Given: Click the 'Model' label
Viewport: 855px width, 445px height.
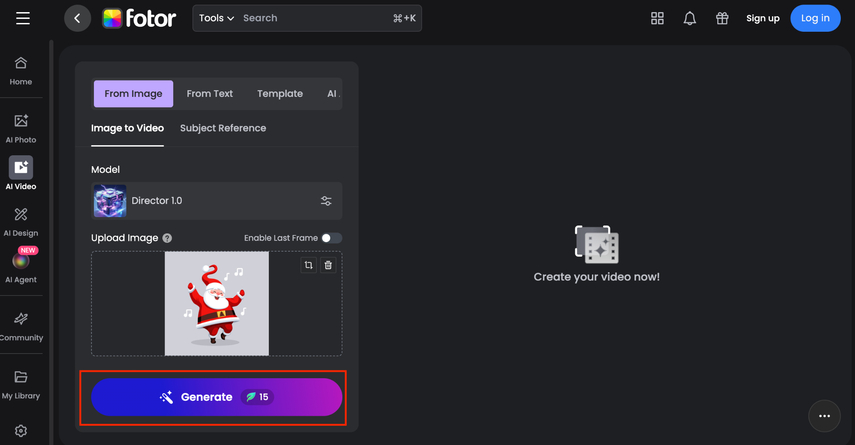Looking at the screenshot, I should pos(105,170).
